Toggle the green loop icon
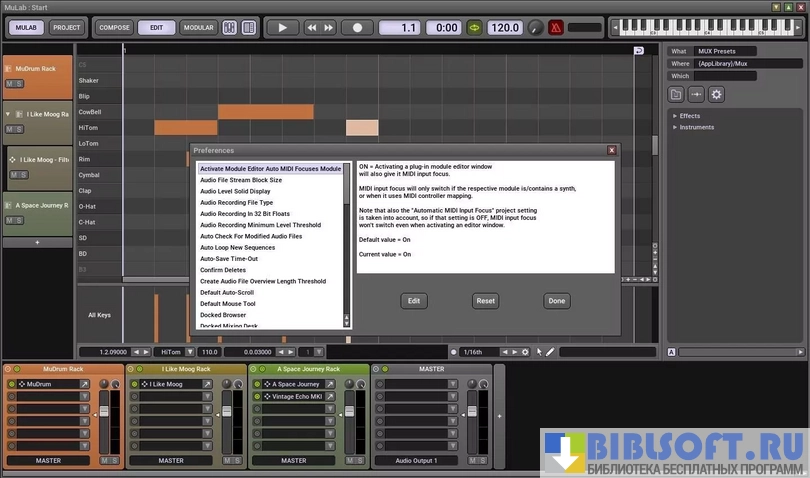This screenshot has height=478, width=810. pos(474,28)
